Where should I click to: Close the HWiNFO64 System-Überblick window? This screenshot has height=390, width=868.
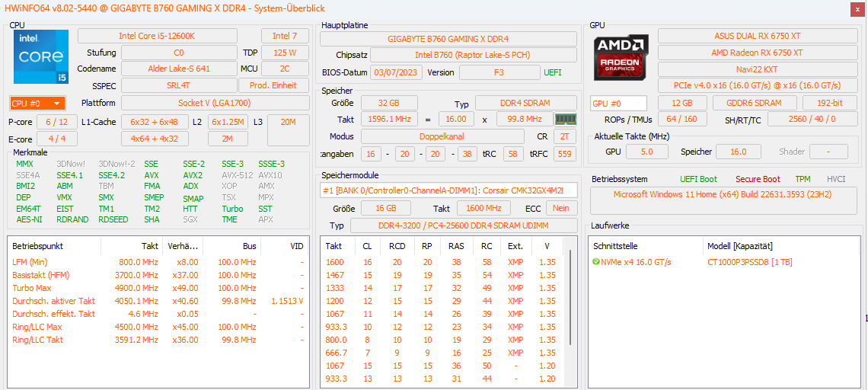click(x=859, y=8)
